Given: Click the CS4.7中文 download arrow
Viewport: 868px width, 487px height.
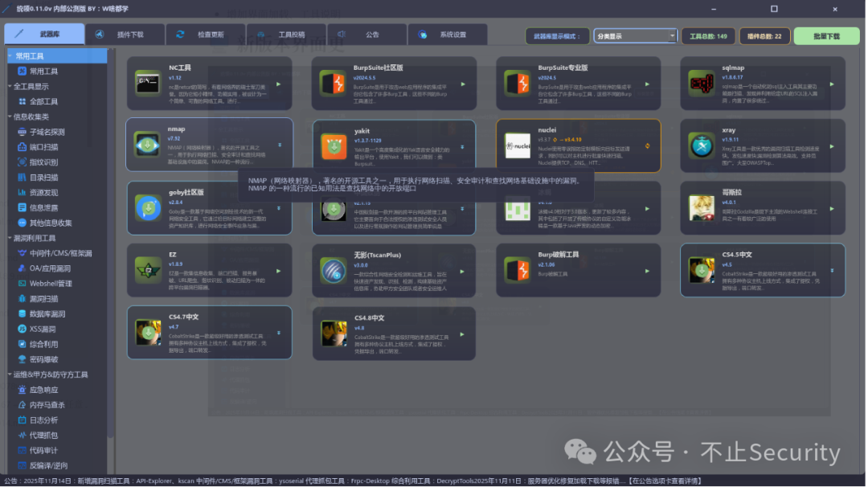Looking at the screenshot, I should [278, 334].
